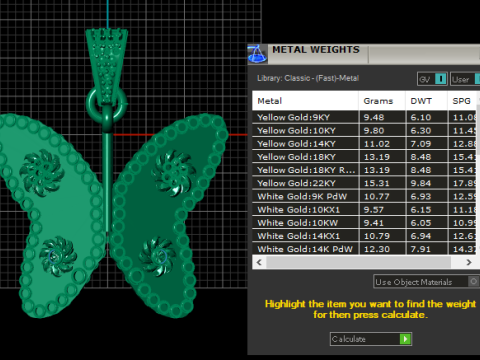Image resolution: width=480 pixels, height=360 pixels.
Task: Select the White Gold:14KX1 row
Action: tap(364, 236)
